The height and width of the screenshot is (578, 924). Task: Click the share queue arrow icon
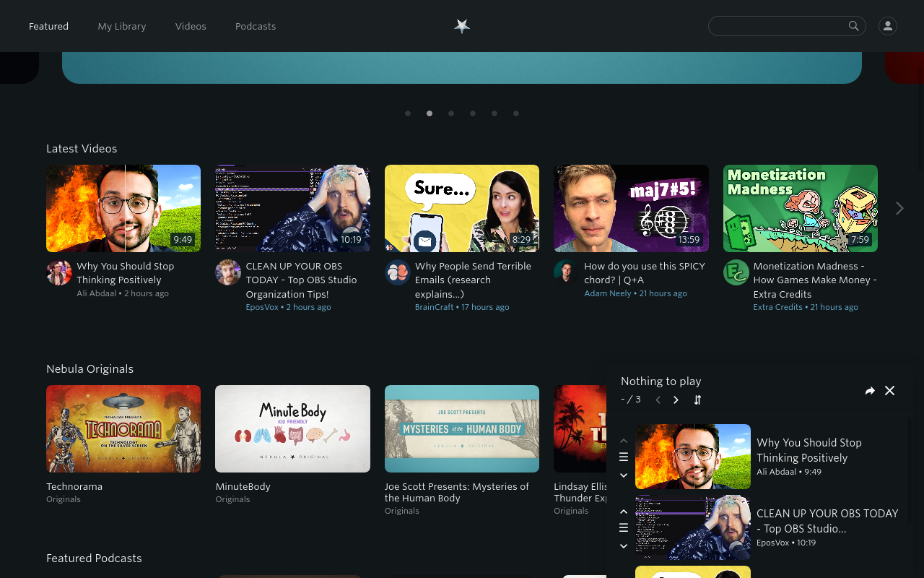(870, 391)
